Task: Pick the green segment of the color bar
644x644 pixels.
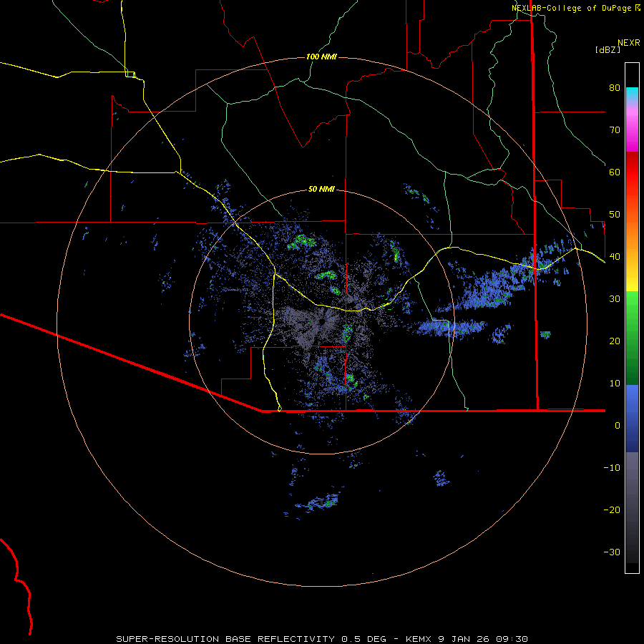Action: tap(632, 338)
